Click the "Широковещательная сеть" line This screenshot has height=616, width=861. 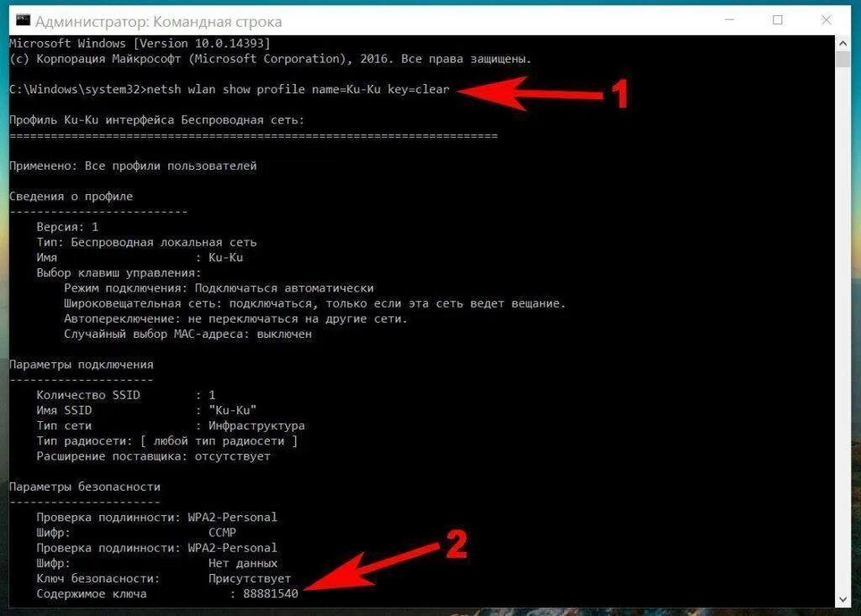coord(314,303)
